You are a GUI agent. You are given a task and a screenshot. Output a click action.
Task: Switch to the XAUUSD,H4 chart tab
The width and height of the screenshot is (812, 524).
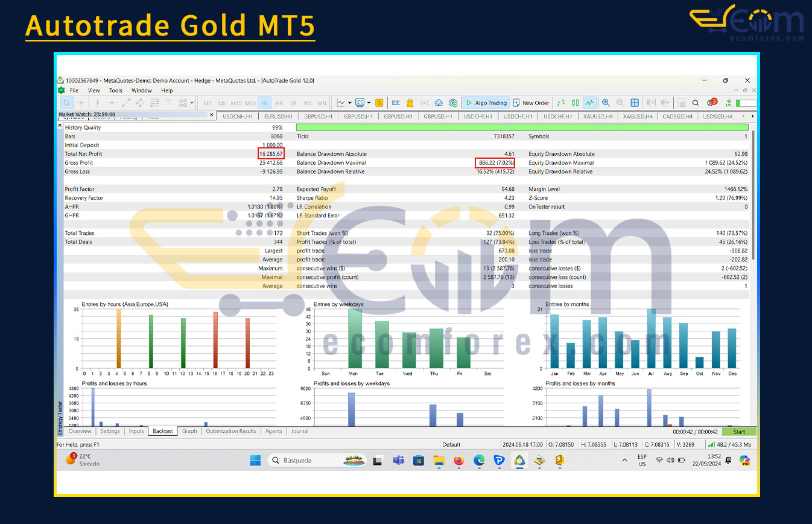[597, 117]
